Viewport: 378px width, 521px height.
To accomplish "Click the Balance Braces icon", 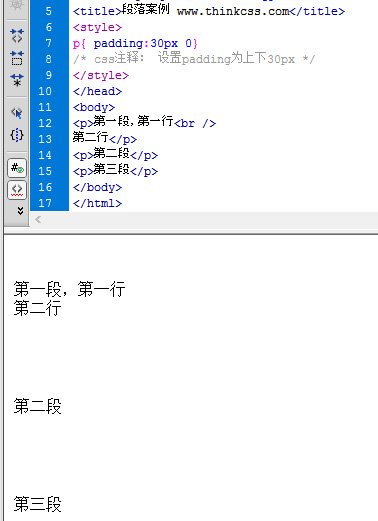I will (17, 135).
